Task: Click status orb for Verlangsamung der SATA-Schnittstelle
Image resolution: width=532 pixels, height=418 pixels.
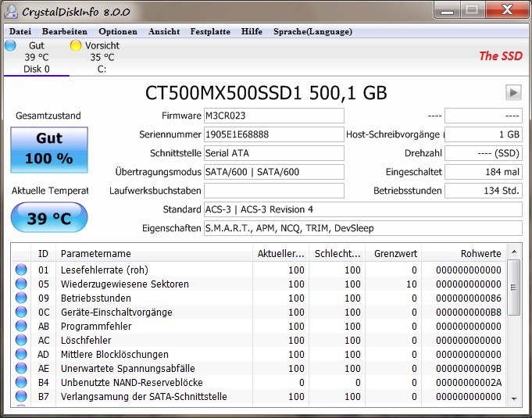Action: (x=21, y=396)
